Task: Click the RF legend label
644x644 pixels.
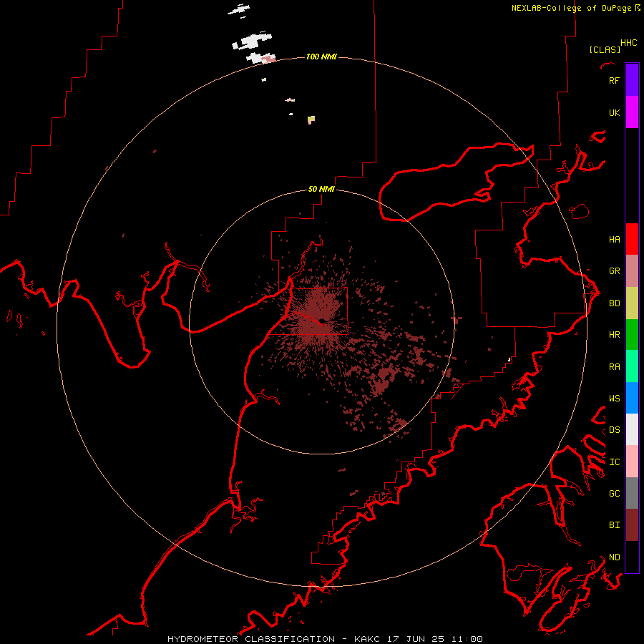Action: [x=614, y=80]
